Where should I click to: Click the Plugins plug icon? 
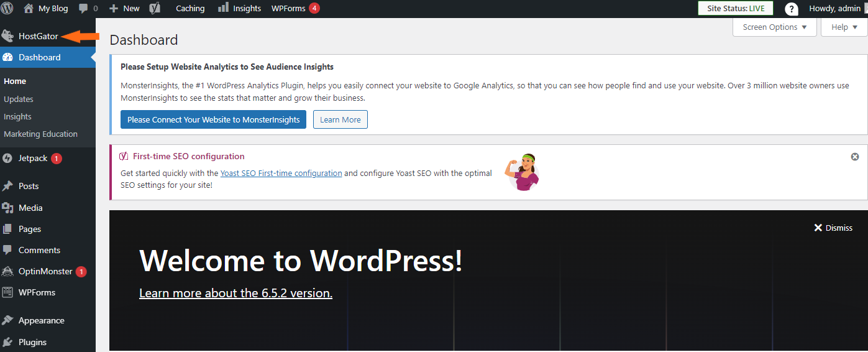[7, 342]
